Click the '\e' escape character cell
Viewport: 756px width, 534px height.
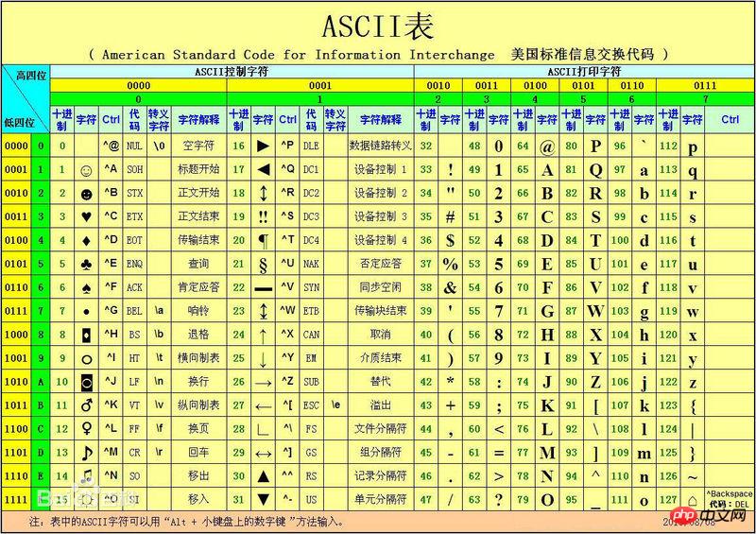click(x=336, y=405)
